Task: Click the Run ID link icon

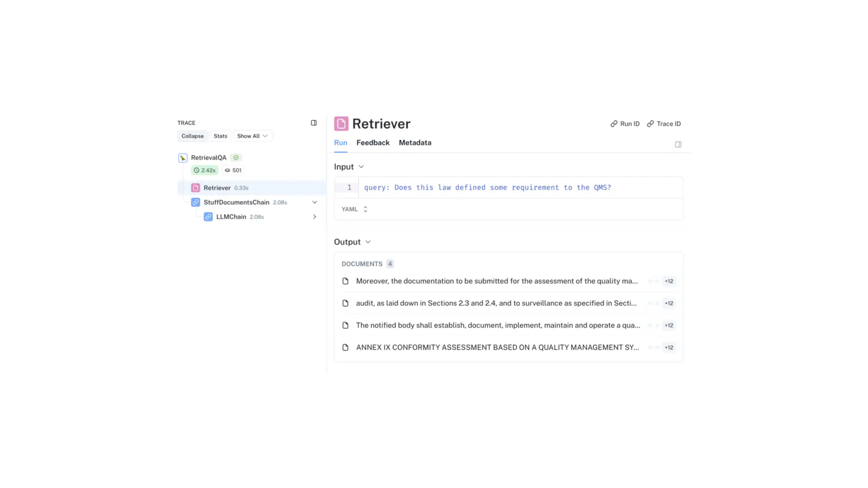Action: coord(615,123)
